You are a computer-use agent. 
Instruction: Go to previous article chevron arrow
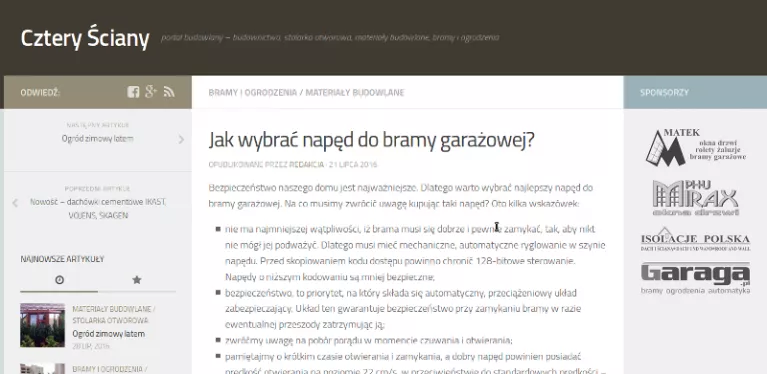coord(15,202)
